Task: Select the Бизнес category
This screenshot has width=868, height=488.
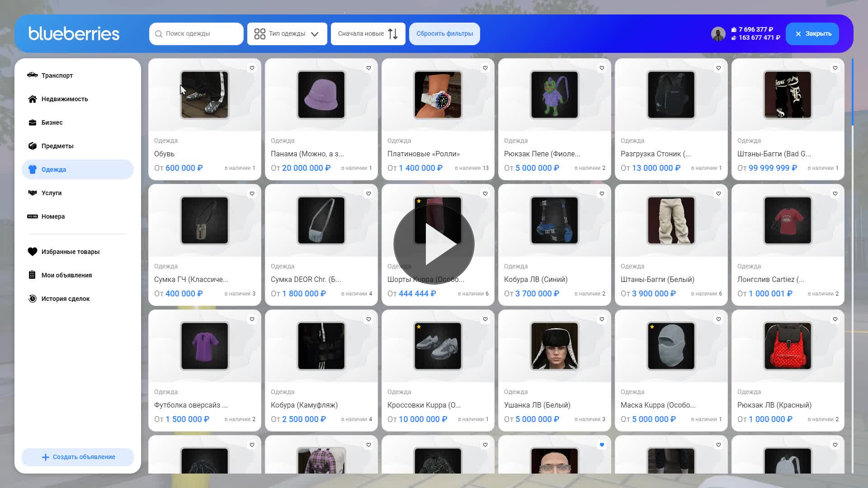Action: (78, 122)
